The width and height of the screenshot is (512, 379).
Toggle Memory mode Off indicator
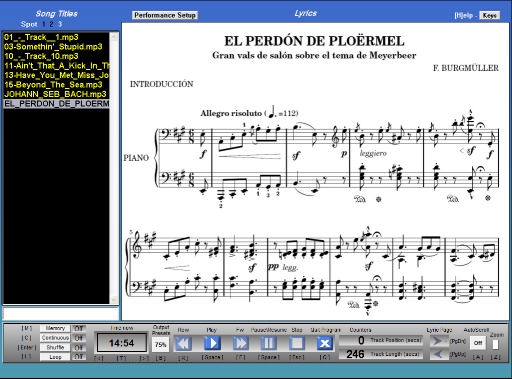pyautogui.click(x=79, y=328)
